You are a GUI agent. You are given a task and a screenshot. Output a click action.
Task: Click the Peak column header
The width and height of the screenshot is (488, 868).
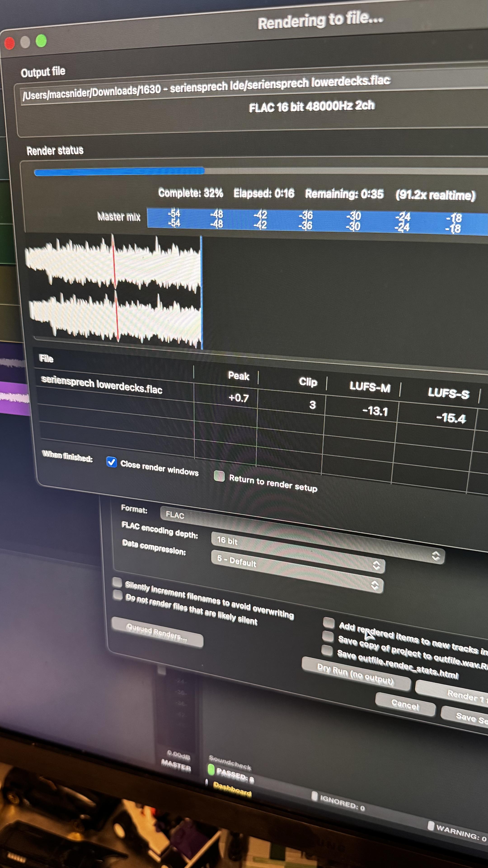[x=238, y=376]
